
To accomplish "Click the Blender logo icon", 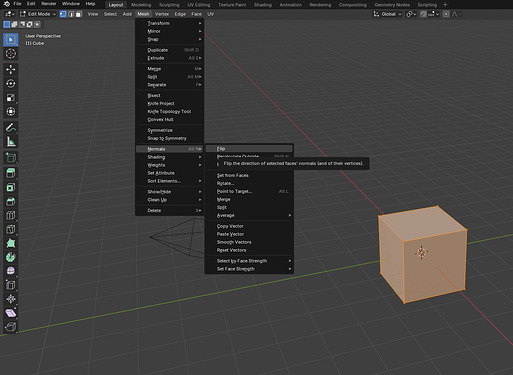I will tap(6, 4).
